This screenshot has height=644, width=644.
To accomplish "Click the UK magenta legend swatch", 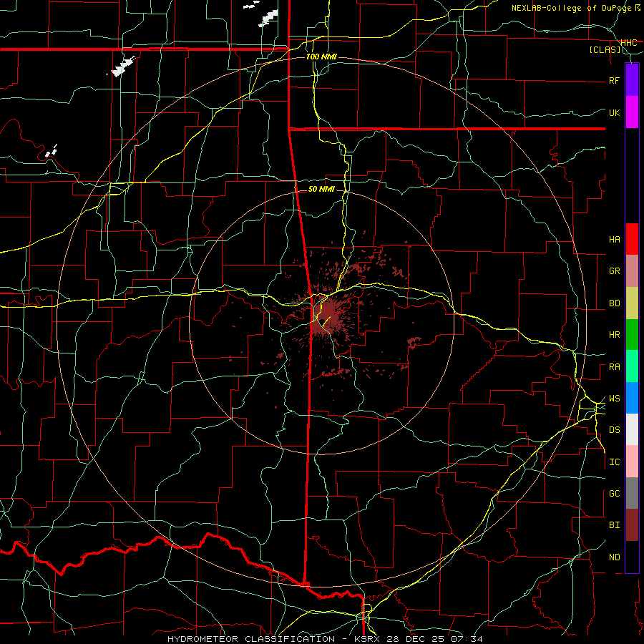I will (x=632, y=112).
